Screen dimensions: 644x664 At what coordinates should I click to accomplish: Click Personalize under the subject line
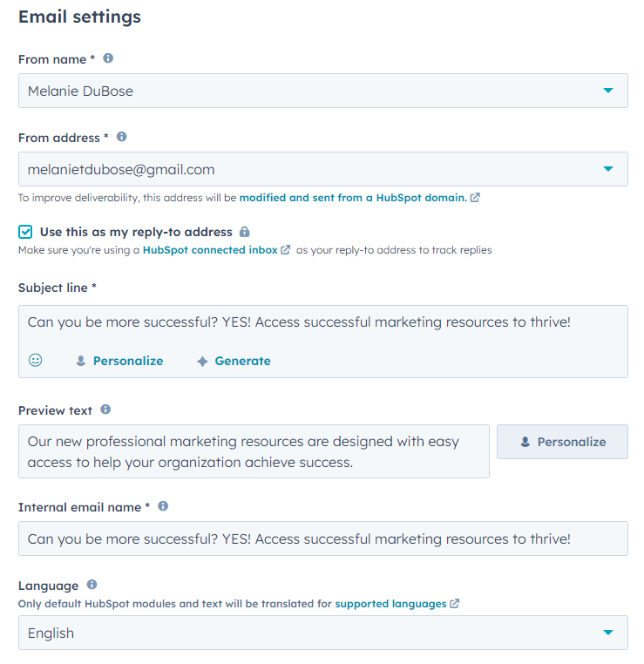(x=119, y=361)
